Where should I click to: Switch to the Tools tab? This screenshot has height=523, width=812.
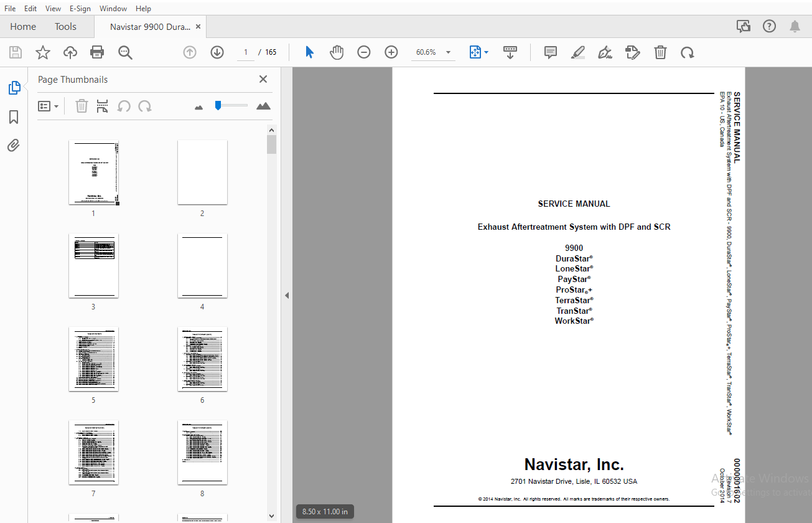(65, 26)
